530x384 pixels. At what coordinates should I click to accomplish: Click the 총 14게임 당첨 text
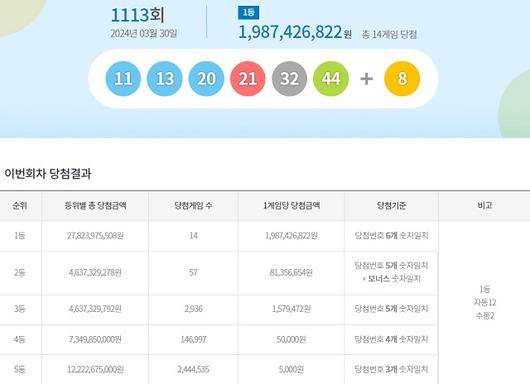pyautogui.click(x=389, y=34)
